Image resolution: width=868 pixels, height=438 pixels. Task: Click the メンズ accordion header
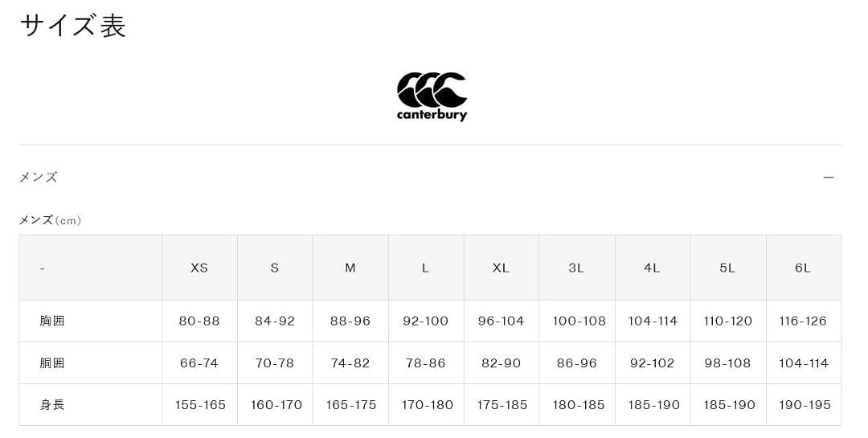tap(39, 177)
